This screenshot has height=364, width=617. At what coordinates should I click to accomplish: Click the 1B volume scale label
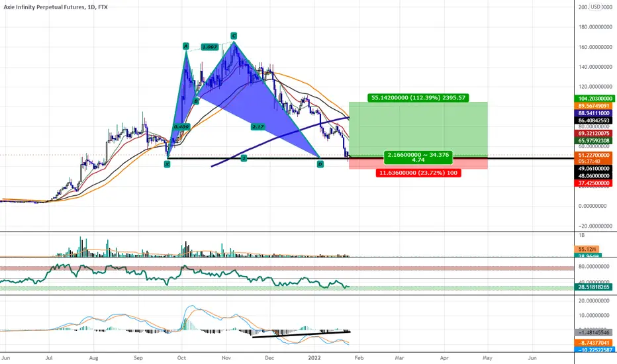[582, 236]
